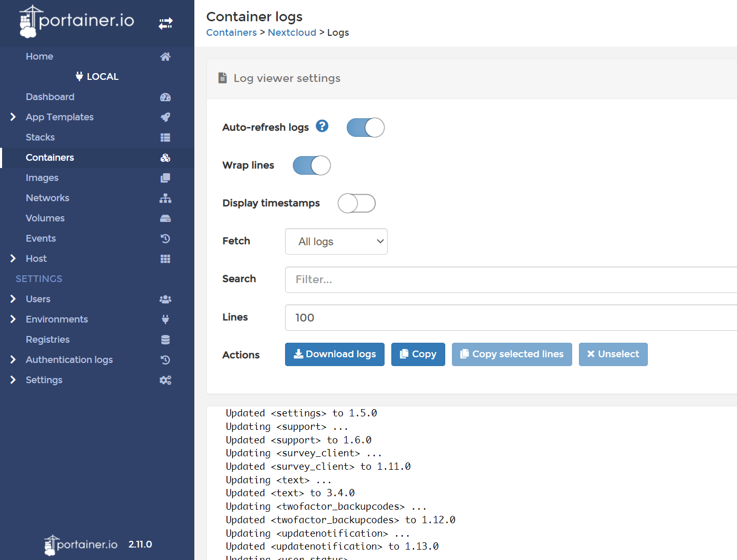Click the Volumes drive icon
The height and width of the screenshot is (560, 737).
pyautogui.click(x=165, y=218)
